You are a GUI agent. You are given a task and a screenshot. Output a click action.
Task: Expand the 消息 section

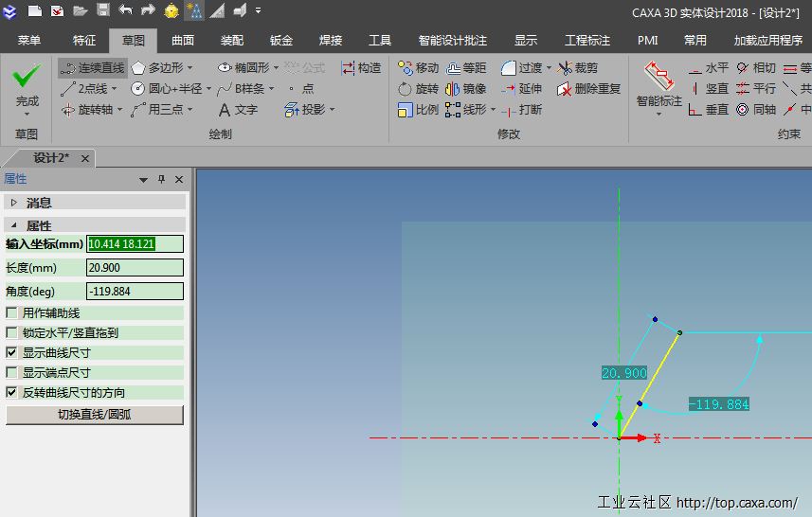coord(14,203)
